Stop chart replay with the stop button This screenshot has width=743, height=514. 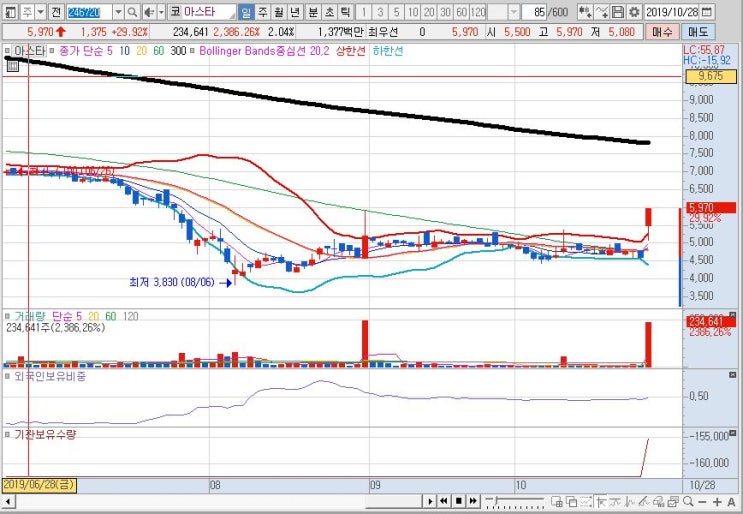[x=458, y=501]
